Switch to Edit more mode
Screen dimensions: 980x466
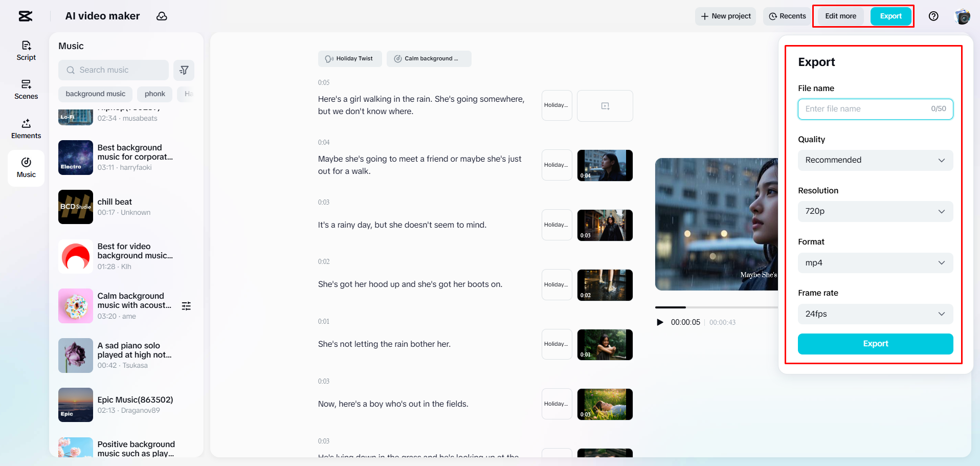[x=840, y=16]
